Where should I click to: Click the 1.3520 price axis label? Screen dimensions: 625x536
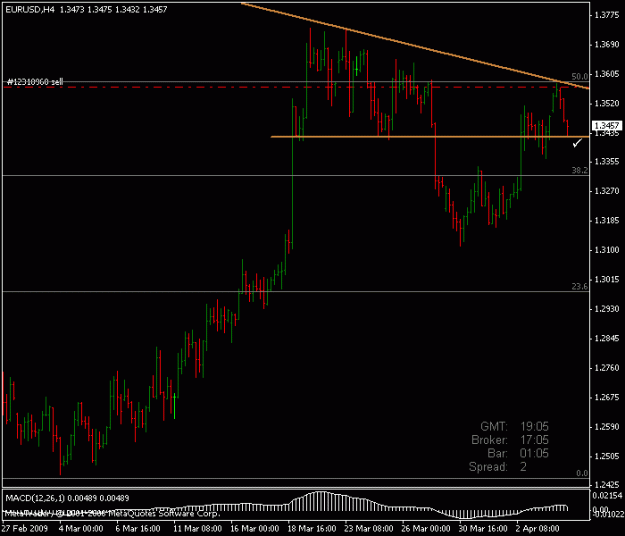pos(607,104)
